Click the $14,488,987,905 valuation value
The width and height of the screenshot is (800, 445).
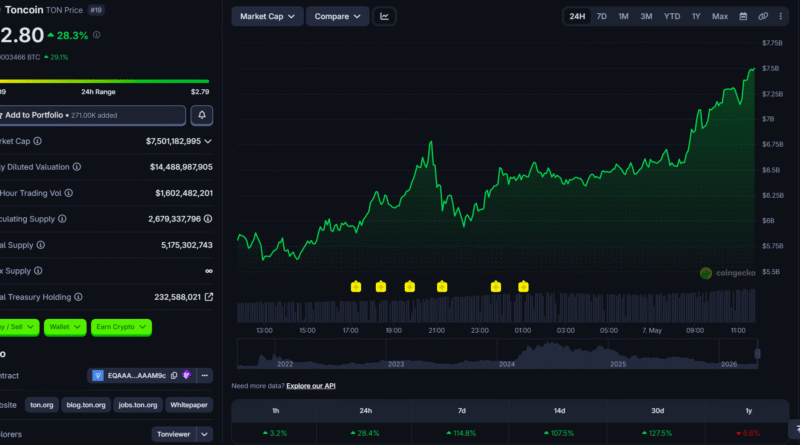point(181,167)
